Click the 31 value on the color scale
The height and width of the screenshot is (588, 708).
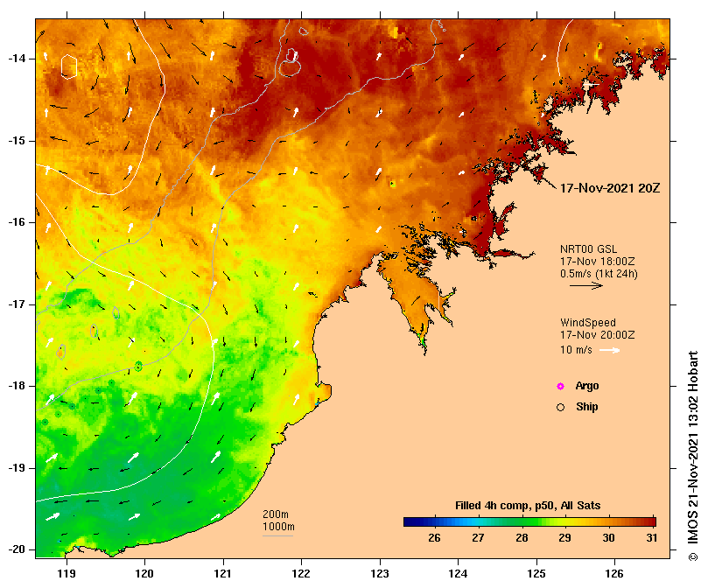point(652,538)
